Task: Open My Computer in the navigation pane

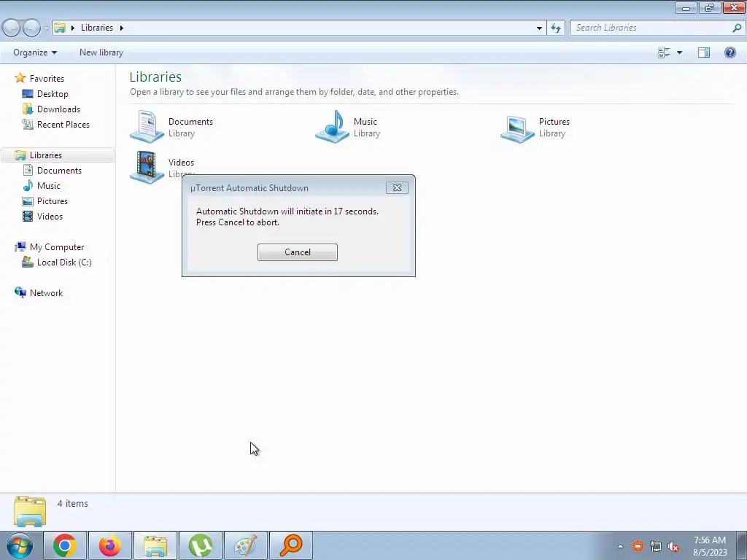Action: 57,247
